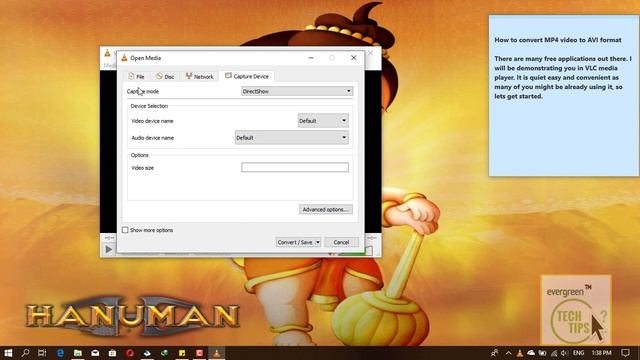
Task: Open Sticky Notes from taskbar
Action: [182, 353]
